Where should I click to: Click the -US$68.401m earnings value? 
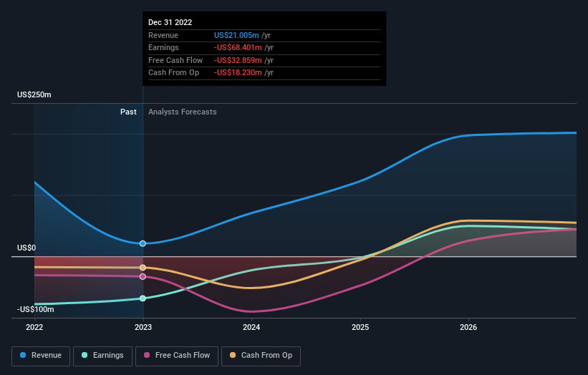pos(238,47)
